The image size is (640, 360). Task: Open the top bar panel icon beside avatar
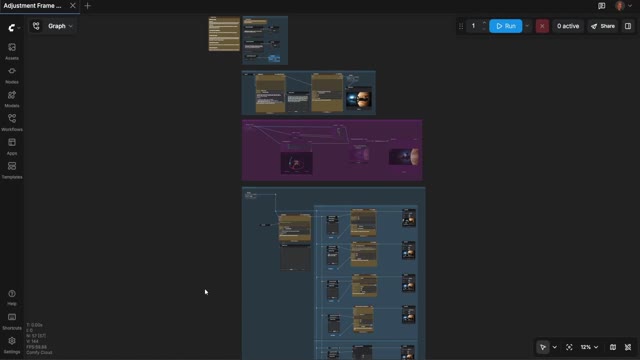pyautogui.click(x=602, y=6)
